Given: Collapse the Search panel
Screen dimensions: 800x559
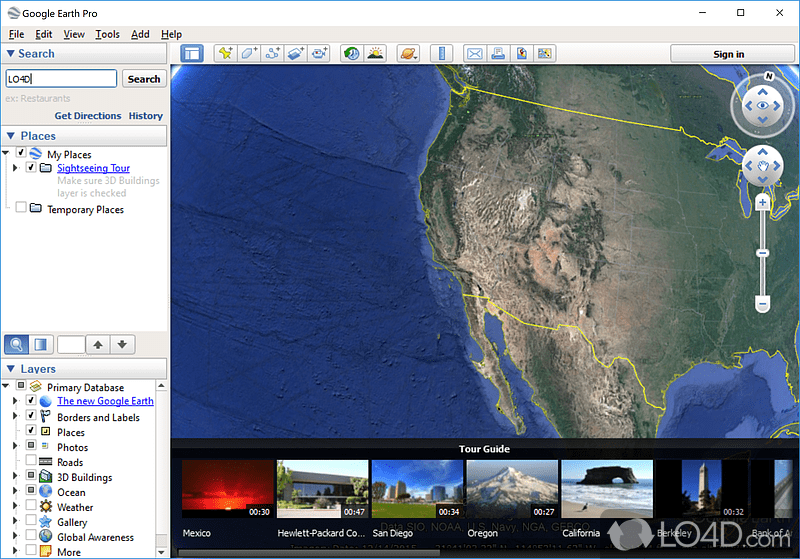Looking at the screenshot, I should click(x=10, y=53).
